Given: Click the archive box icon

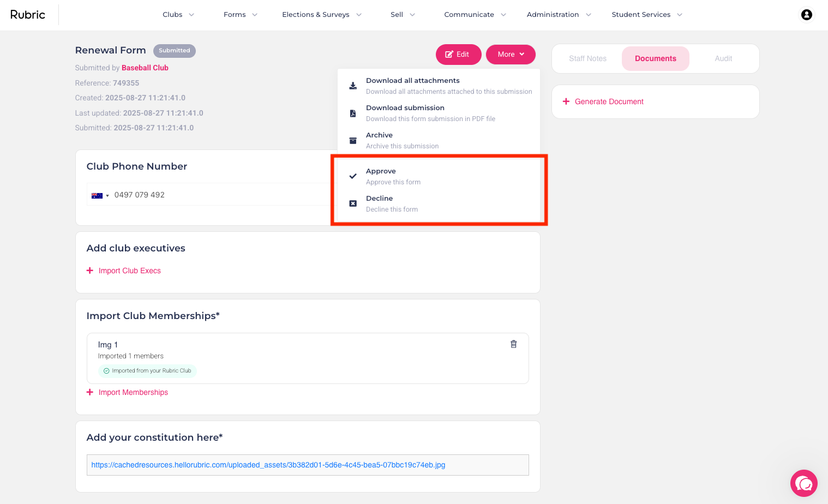Looking at the screenshot, I should [x=353, y=141].
